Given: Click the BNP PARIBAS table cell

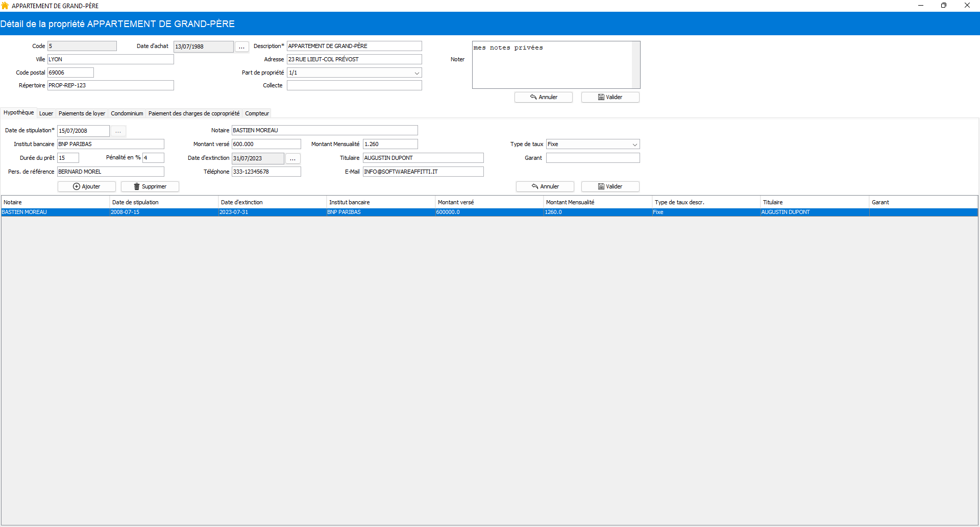Looking at the screenshot, I should [381, 212].
